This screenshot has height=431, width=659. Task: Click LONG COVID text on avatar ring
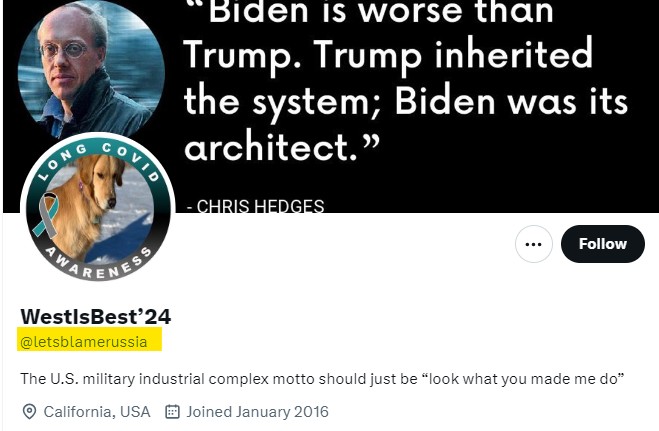click(99, 162)
